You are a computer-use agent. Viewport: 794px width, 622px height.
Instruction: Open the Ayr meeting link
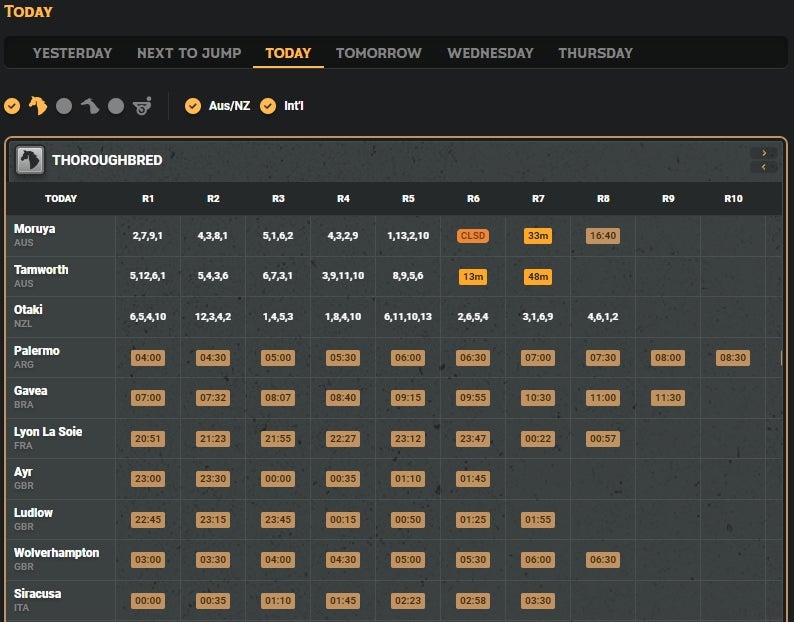point(23,472)
